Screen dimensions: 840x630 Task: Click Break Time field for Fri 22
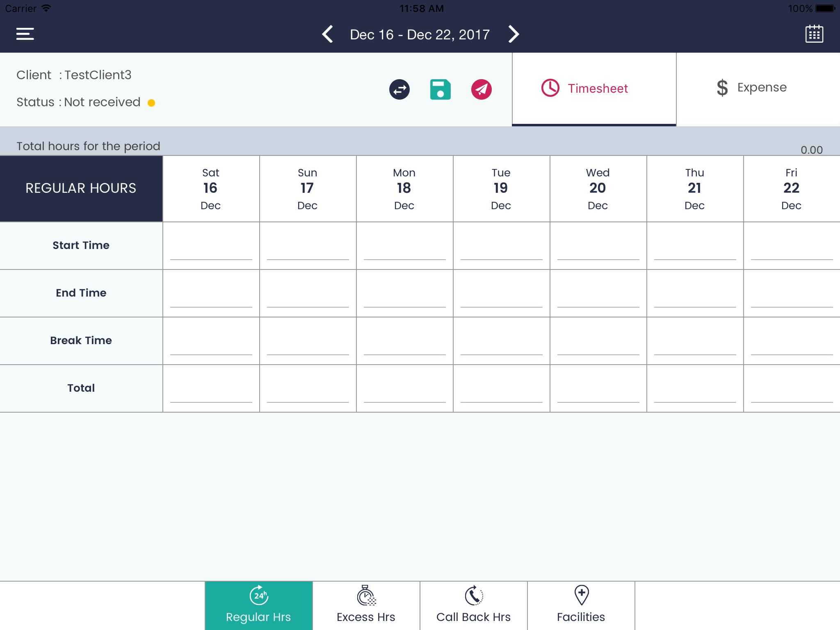click(792, 341)
